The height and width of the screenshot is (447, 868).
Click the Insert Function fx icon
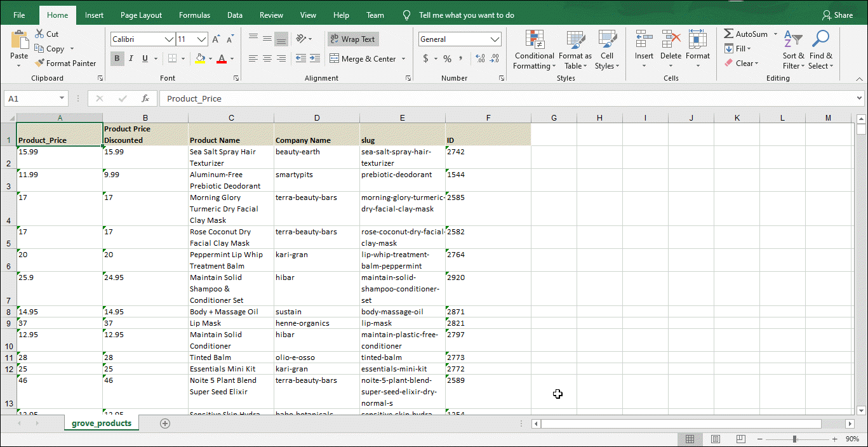[145, 98]
